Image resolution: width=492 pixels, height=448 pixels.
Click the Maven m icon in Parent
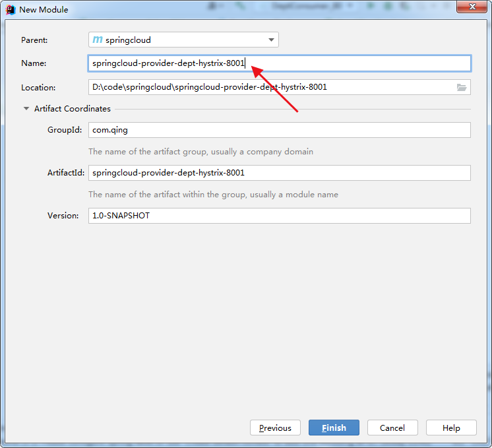(98, 40)
